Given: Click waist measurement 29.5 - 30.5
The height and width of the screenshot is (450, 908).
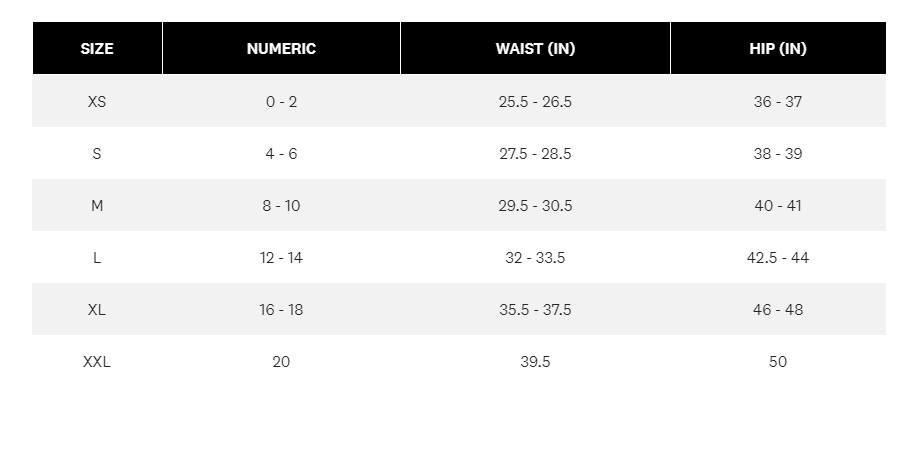Looking at the screenshot, I should pos(535,206).
